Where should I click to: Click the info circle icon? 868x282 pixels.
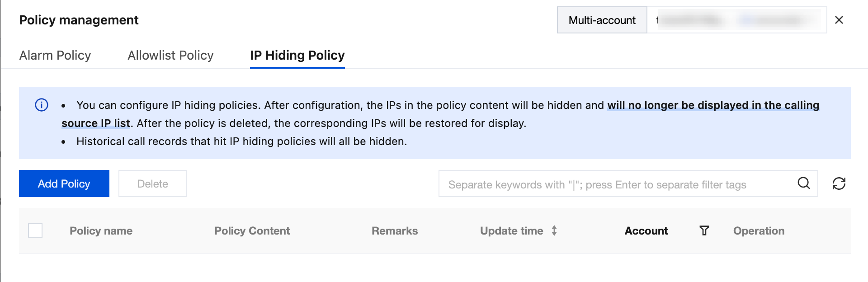(x=42, y=105)
